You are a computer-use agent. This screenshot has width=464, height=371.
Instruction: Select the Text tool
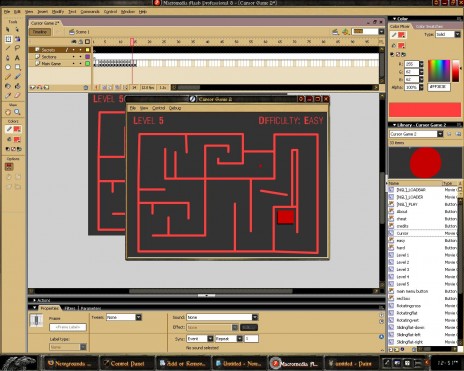click(x=17, y=58)
